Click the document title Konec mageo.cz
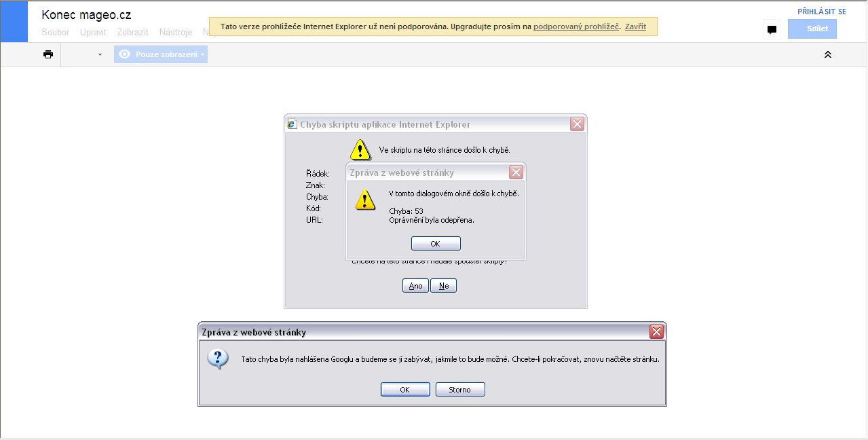868x440 pixels. pyautogui.click(x=86, y=15)
